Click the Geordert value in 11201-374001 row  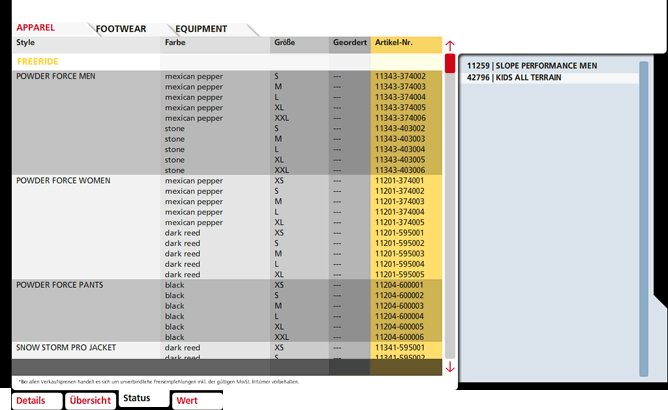click(337, 181)
